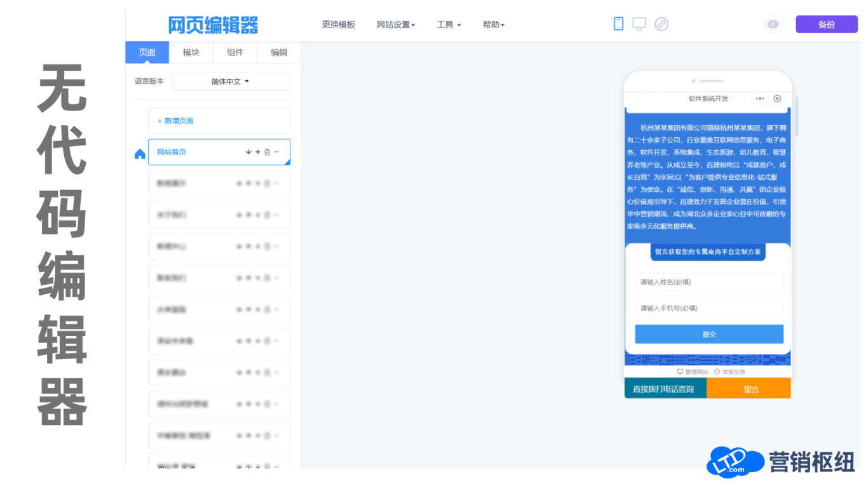Open the 简体中文 language dropdown
This screenshot has width=868, height=488.
pos(231,81)
